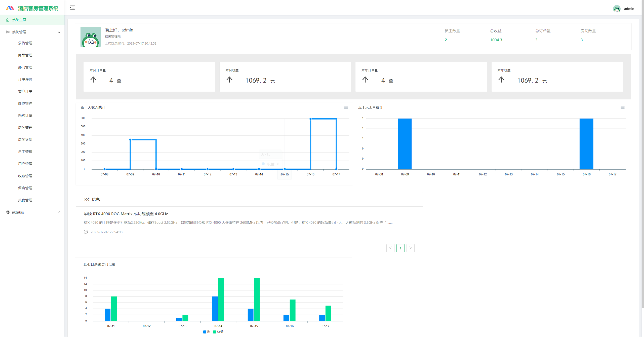Screen dimensions: 644x337
Task: Click the up arrow in 本年订单量 card
Action: [x=365, y=80]
